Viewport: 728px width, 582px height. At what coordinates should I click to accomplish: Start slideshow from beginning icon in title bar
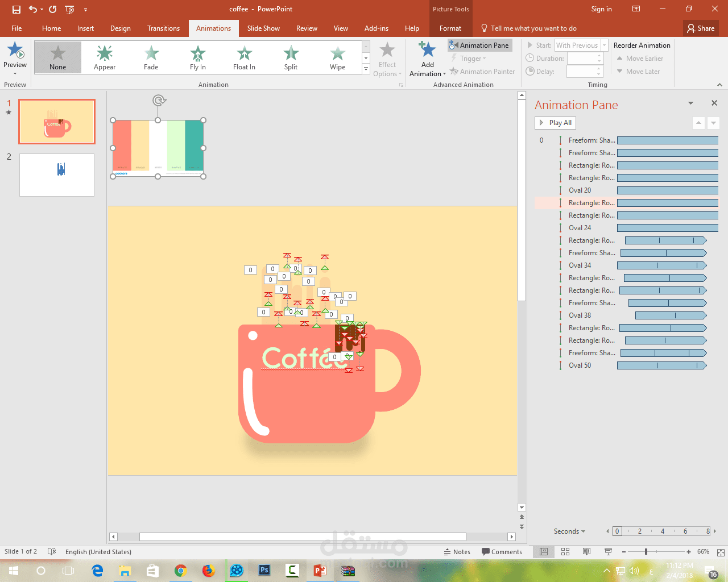click(69, 9)
